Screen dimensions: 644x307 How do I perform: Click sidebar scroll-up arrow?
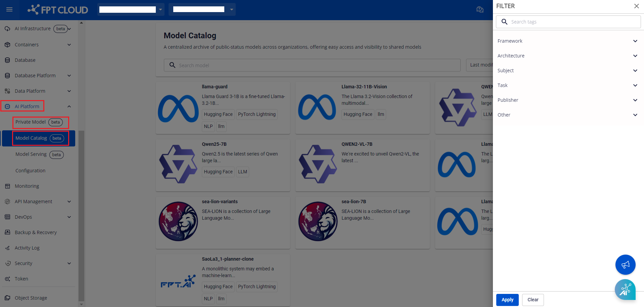point(81,23)
